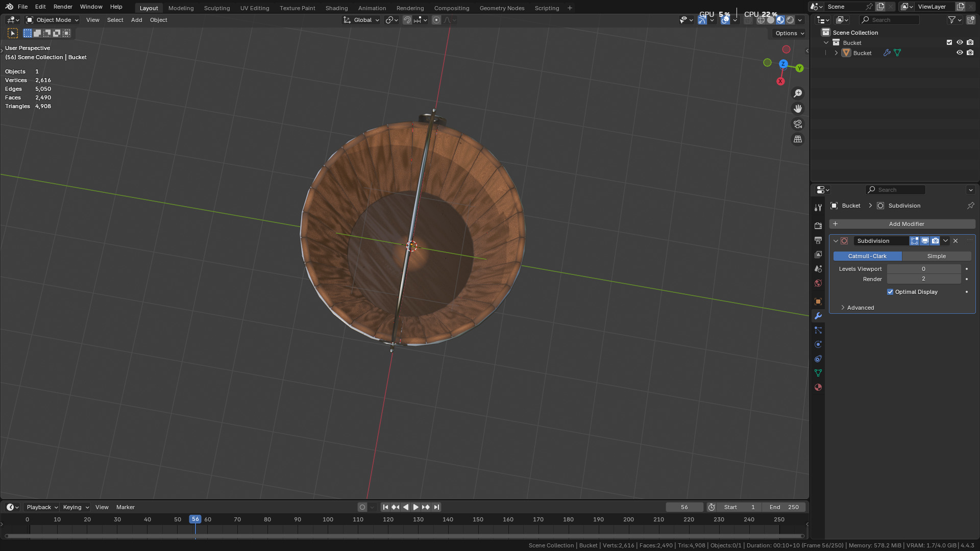Select rendered viewport shading
Image resolution: width=980 pixels, height=551 pixels.
790,20
